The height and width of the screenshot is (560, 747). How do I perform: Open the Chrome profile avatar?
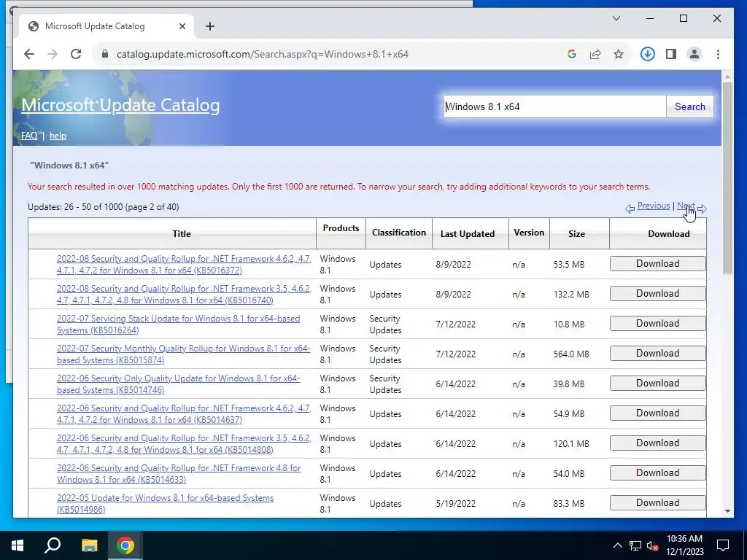pos(694,54)
